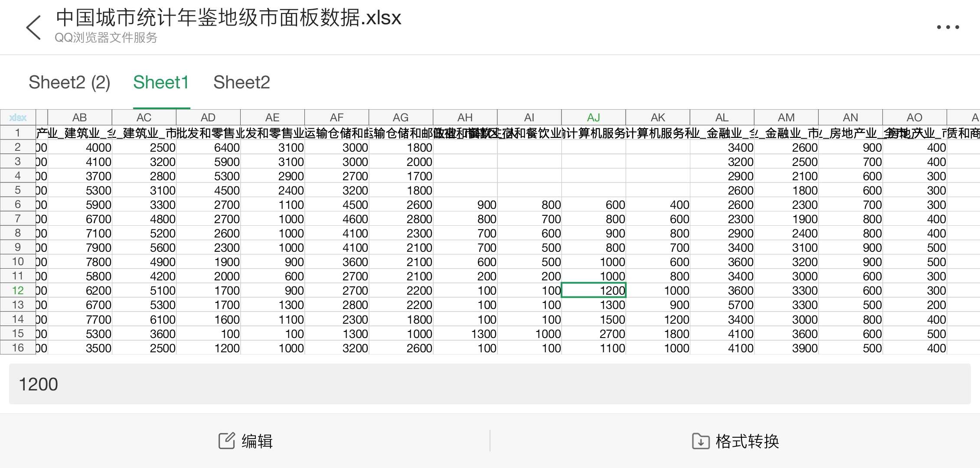
Task: Tap the edit pencil icon
Action: click(x=226, y=441)
